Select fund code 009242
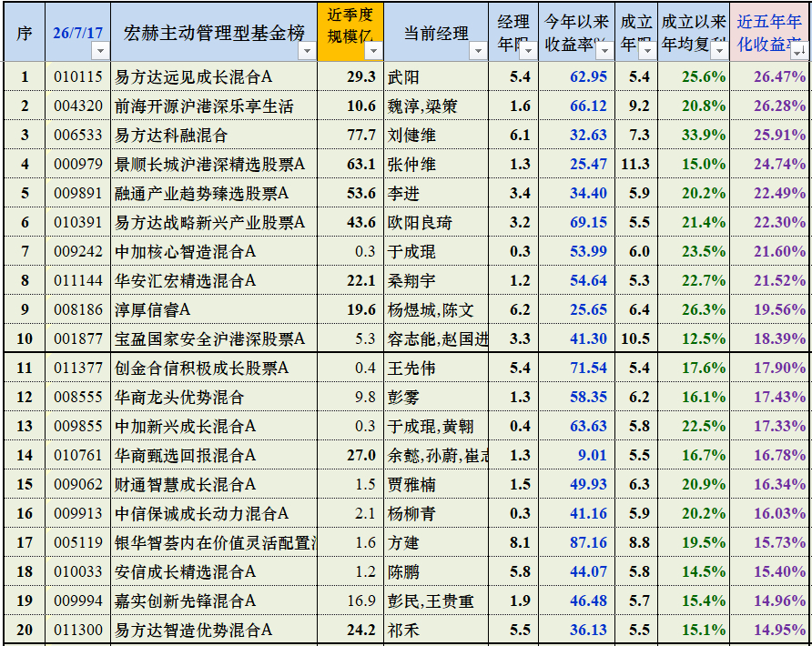Viewport: 812px width, 646px height. tap(78, 251)
